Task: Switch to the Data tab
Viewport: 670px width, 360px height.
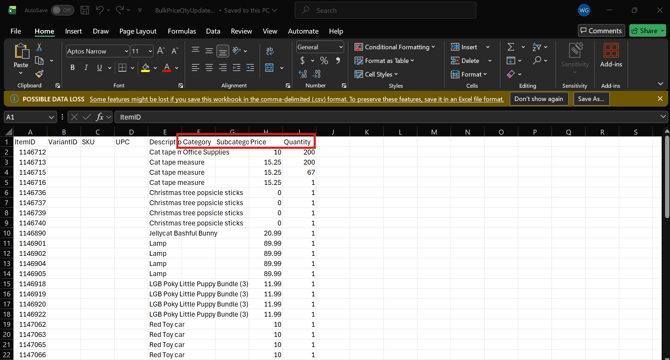Action: [x=213, y=31]
